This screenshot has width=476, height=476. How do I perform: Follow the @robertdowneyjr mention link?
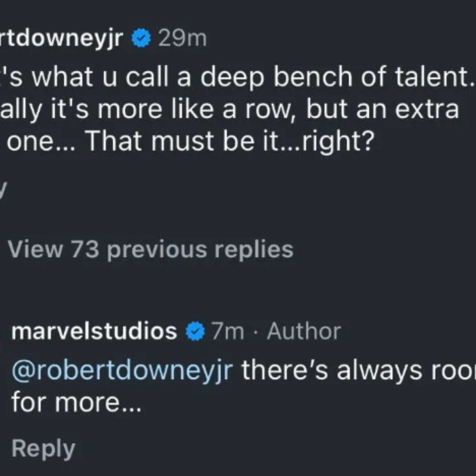122,371
